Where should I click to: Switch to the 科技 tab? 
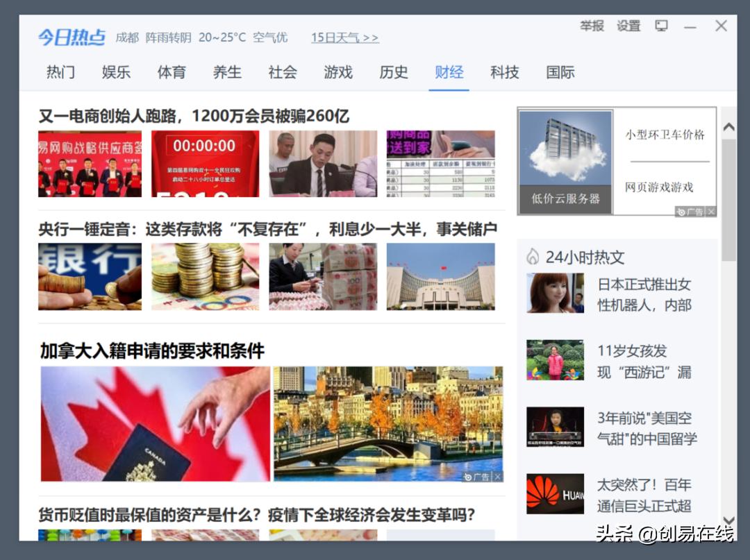(x=504, y=72)
